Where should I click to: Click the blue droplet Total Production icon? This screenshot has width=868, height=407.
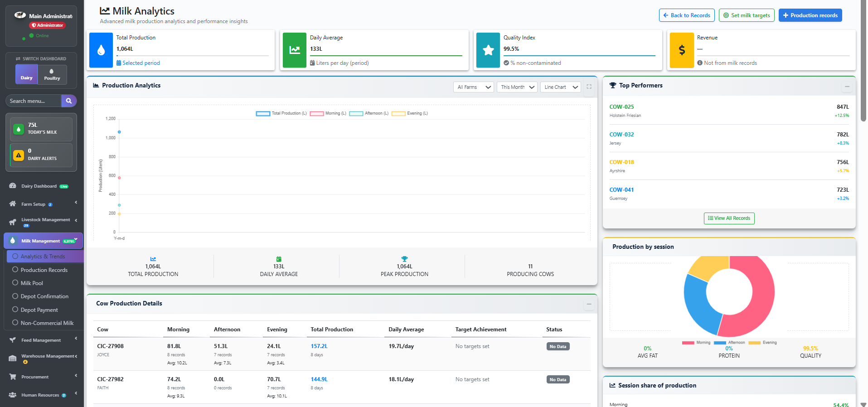[101, 50]
